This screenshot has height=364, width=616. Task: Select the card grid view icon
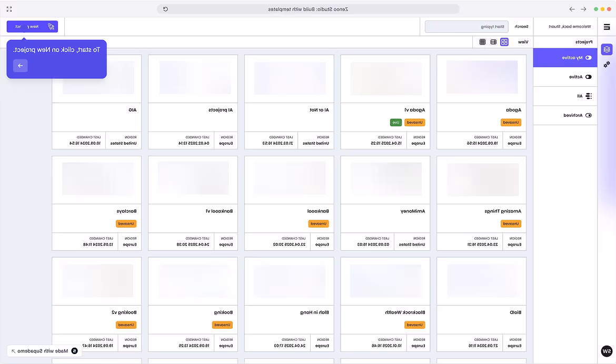tap(504, 42)
